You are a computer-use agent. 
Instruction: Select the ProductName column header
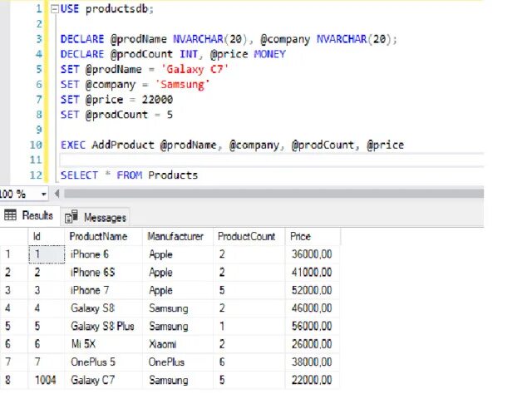coord(103,236)
